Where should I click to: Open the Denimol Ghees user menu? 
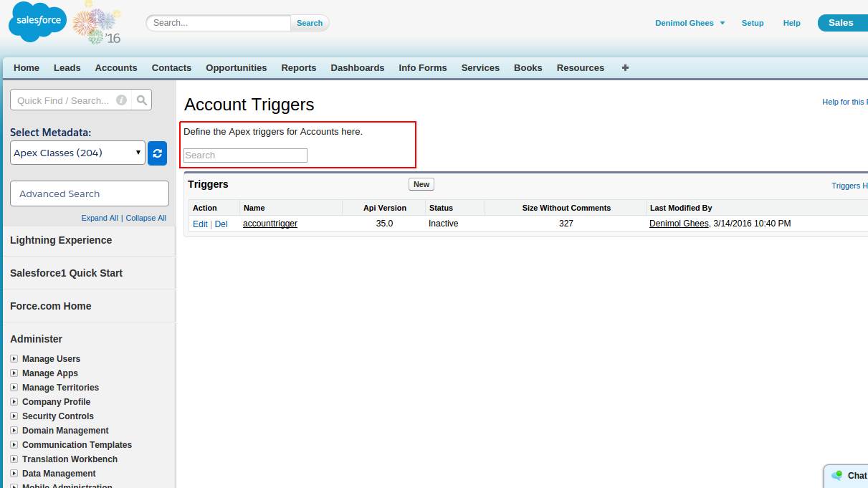pos(690,23)
